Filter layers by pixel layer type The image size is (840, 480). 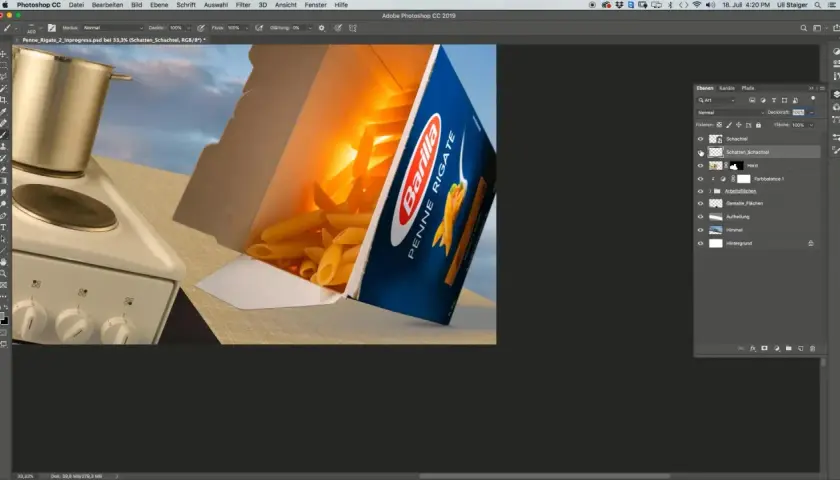point(752,100)
